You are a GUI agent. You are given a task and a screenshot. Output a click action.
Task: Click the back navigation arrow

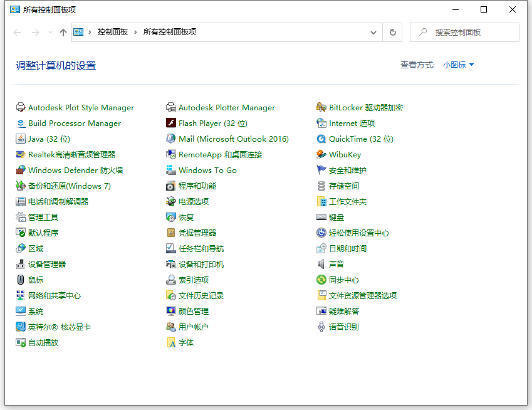pos(17,33)
